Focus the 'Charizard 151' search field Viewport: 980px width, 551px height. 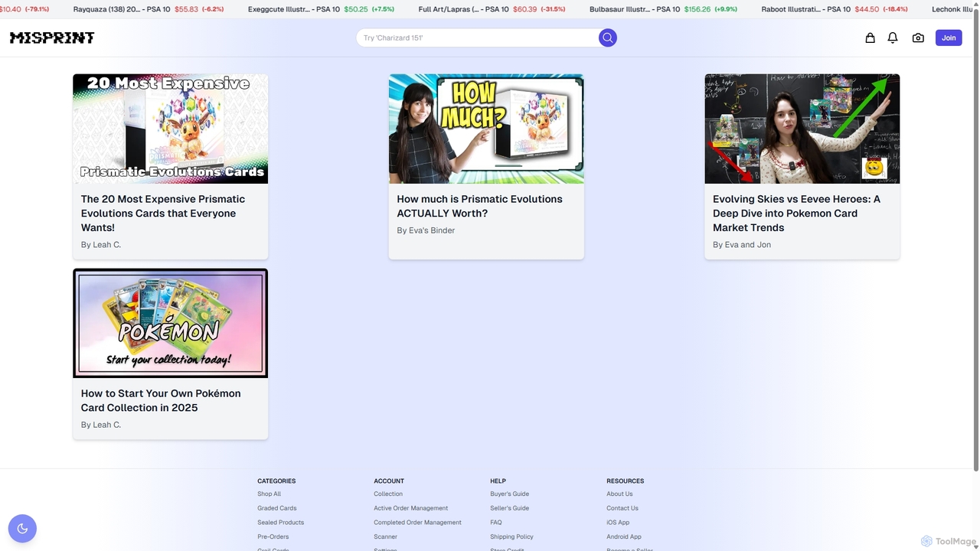(477, 37)
